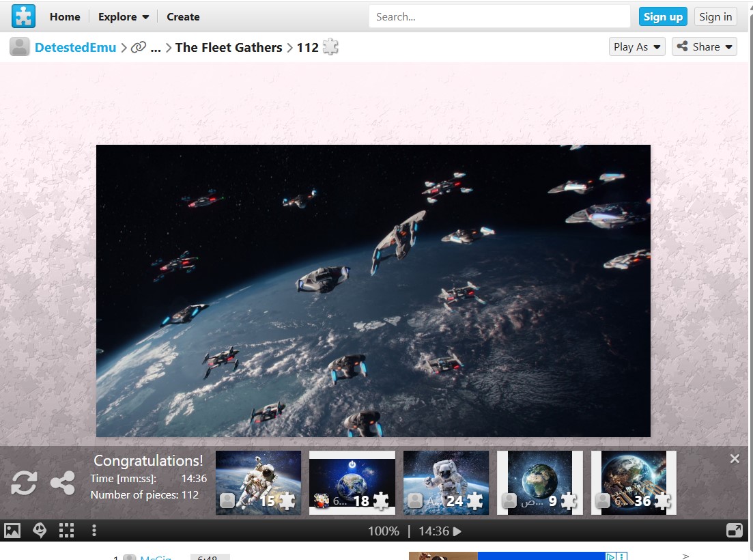Go to the Home menu item

(65, 17)
